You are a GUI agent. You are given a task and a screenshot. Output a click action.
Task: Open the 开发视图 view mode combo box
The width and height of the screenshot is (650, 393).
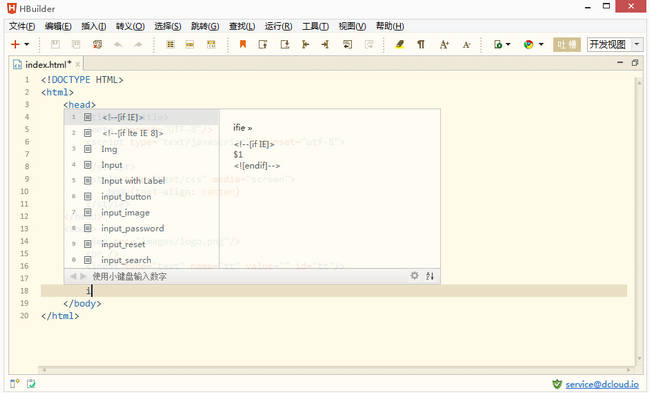(x=615, y=44)
